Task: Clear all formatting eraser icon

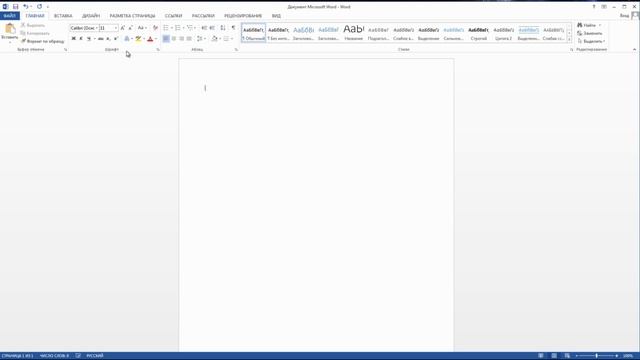Action: tap(155, 28)
